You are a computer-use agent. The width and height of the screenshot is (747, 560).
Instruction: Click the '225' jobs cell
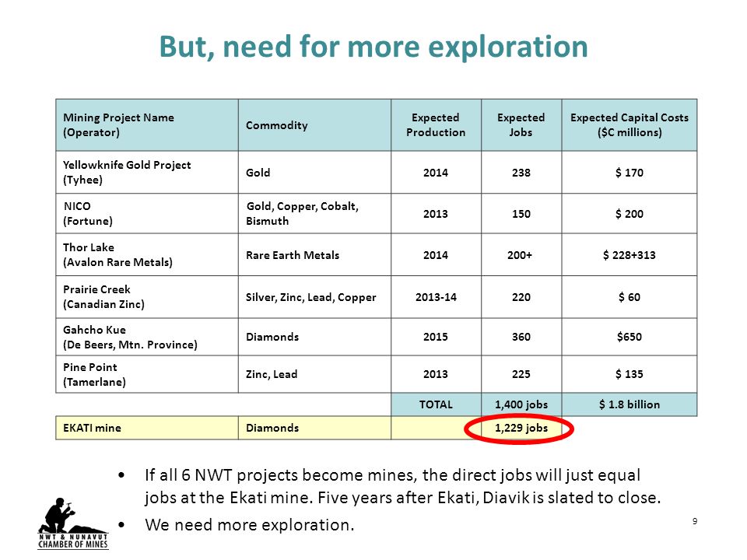521,374
